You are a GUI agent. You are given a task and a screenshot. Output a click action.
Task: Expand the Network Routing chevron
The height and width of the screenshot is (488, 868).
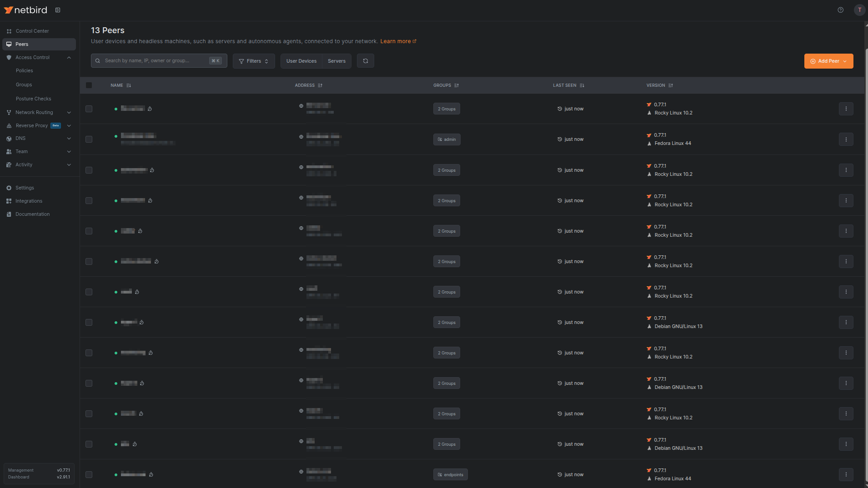(x=69, y=112)
